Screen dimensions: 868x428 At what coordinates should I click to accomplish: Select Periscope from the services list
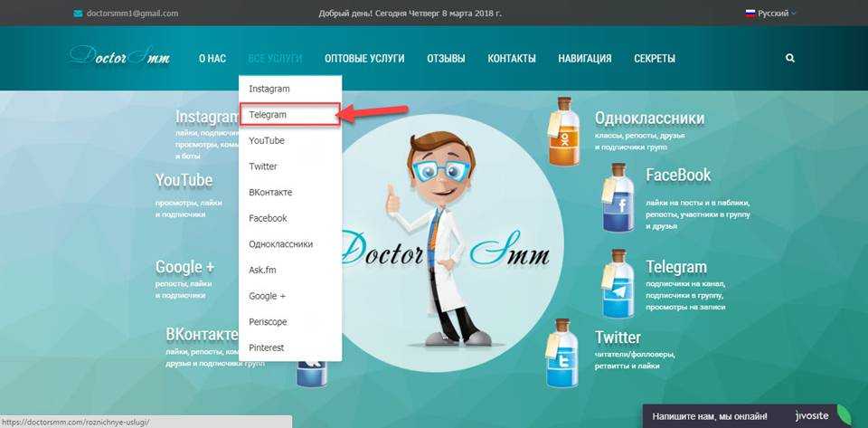269,322
